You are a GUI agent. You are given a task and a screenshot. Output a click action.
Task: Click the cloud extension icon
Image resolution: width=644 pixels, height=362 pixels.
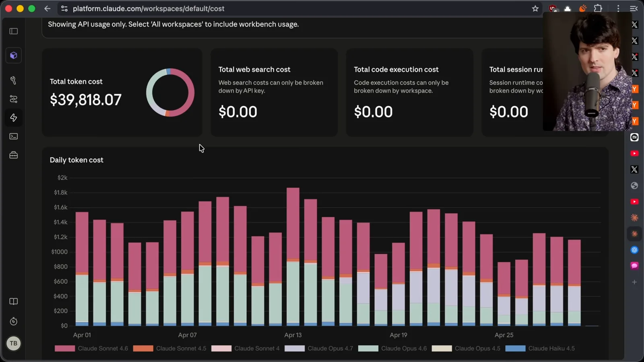pos(568,8)
